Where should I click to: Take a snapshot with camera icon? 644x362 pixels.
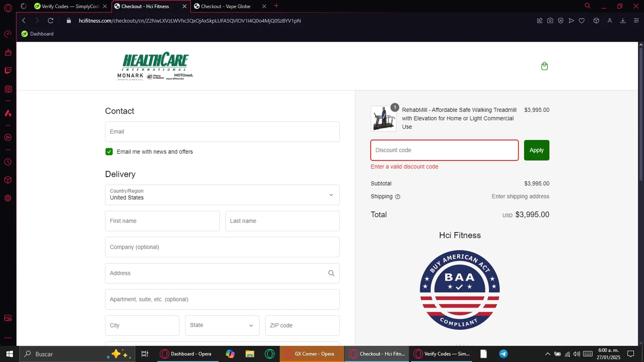click(550, 21)
